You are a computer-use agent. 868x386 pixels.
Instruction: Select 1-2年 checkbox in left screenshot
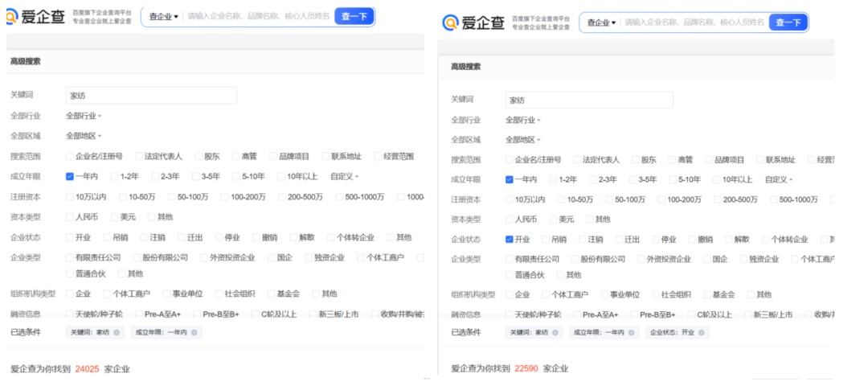pos(114,177)
